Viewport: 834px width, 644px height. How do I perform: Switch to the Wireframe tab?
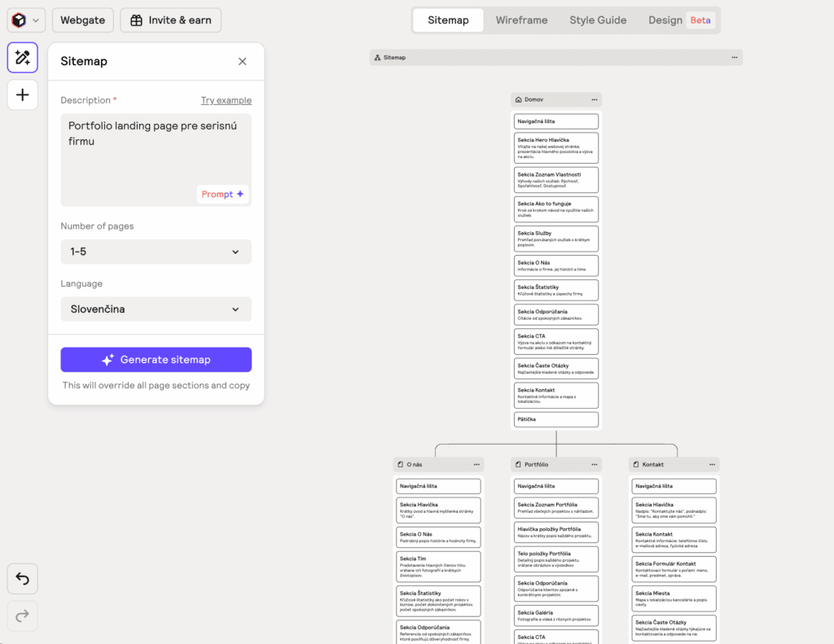click(521, 20)
